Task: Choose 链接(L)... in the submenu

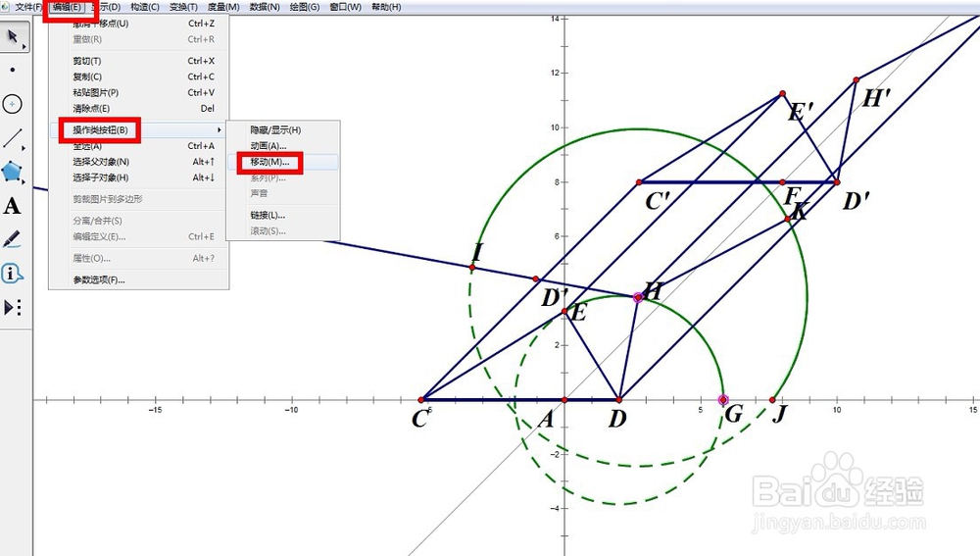Action: click(x=282, y=215)
